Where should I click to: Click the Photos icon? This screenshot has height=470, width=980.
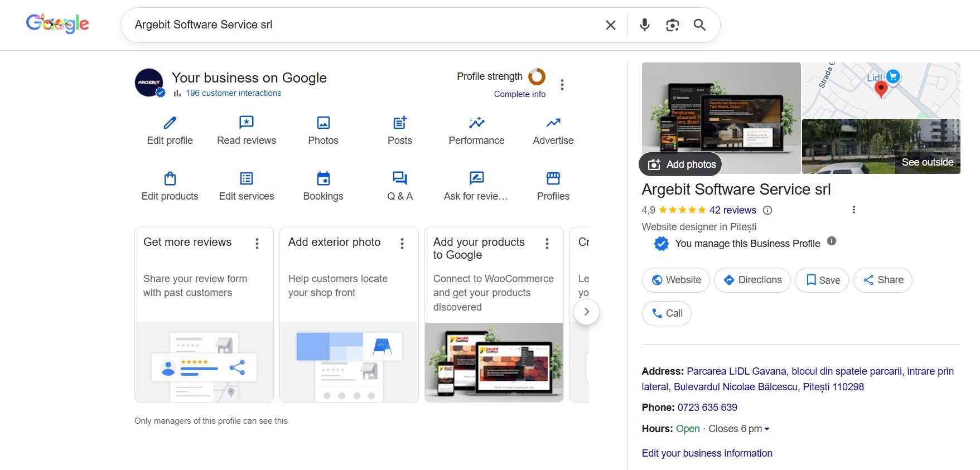click(323, 123)
